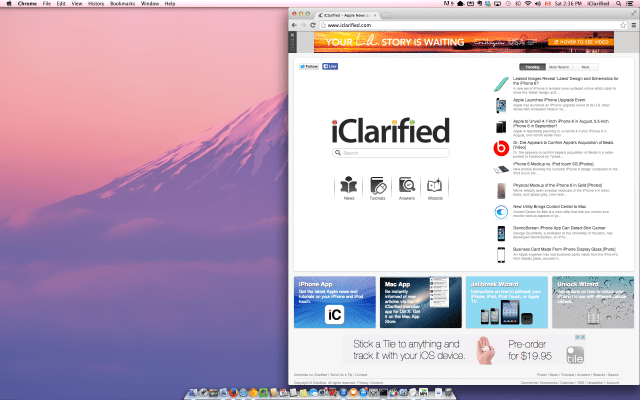Click the AirPlay display menu bar icon
640x400 pixels.
click(497, 3)
